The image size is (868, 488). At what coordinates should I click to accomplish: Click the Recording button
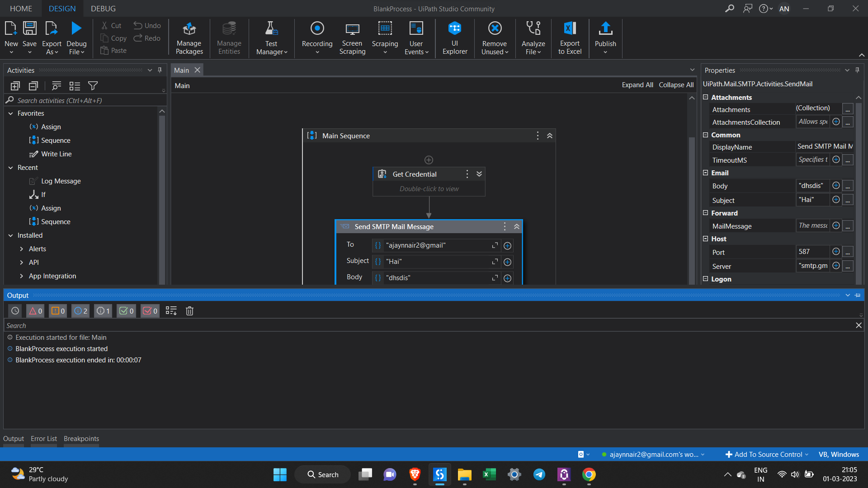tap(317, 38)
